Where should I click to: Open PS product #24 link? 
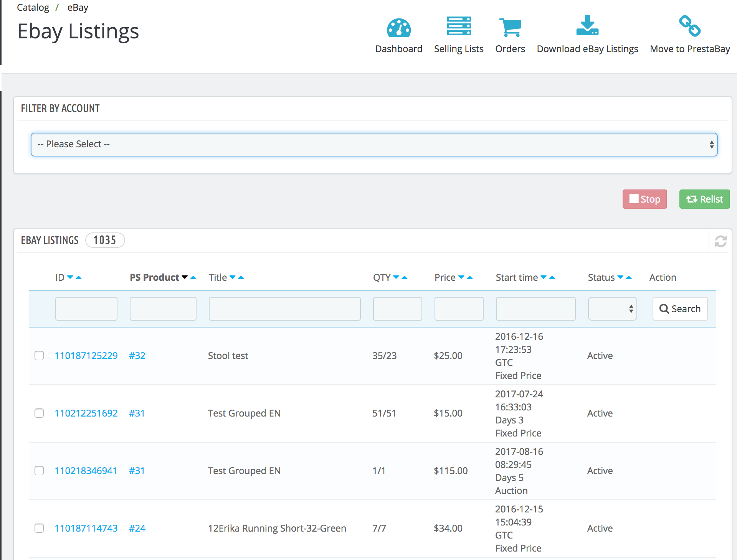[x=137, y=528]
